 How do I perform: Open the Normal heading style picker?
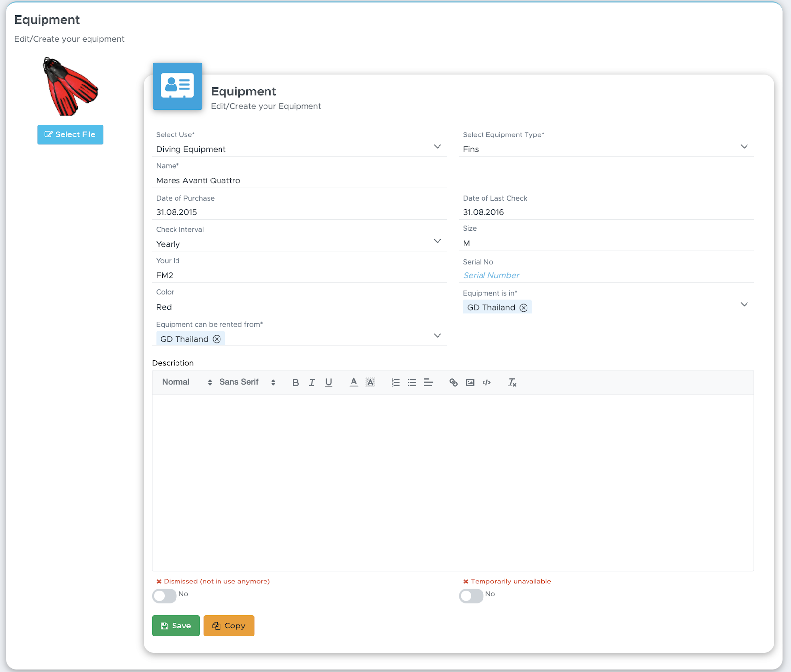[187, 382]
